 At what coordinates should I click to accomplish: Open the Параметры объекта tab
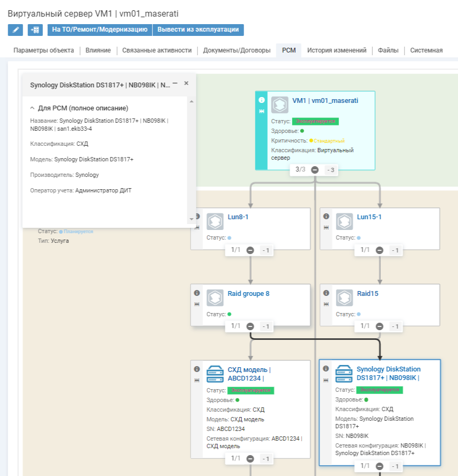pos(44,50)
